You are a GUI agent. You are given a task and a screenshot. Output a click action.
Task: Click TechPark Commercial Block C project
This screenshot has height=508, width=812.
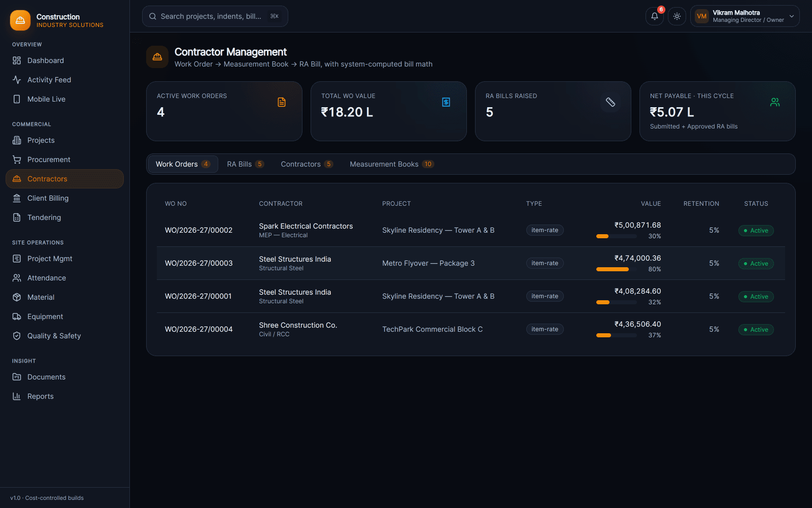[x=432, y=329]
